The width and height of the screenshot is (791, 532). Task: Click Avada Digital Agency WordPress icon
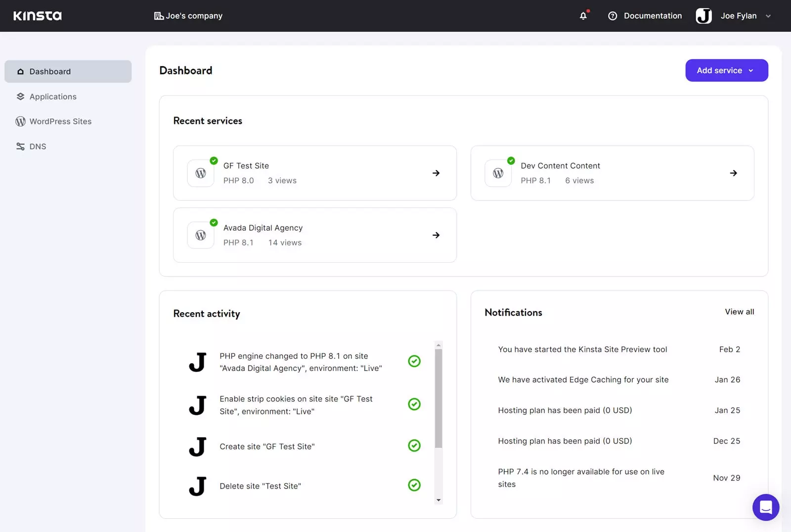pyautogui.click(x=201, y=235)
